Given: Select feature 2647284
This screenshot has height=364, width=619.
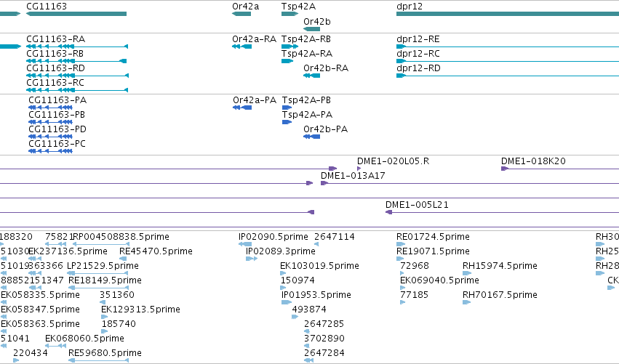Looking at the screenshot, I should coord(324,354).
